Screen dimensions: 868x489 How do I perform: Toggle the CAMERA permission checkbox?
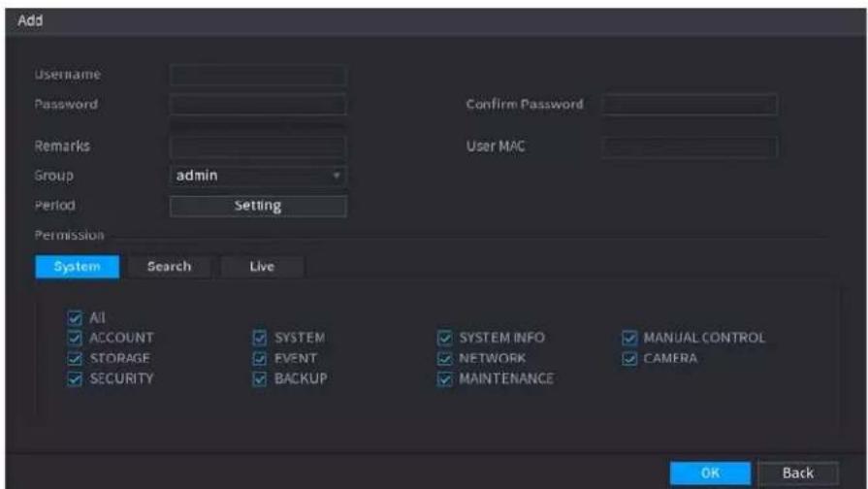629,358
